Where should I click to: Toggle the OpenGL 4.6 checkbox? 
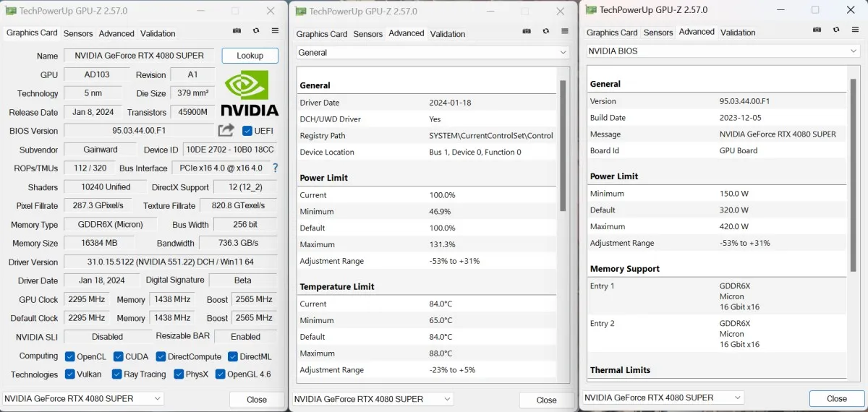tap(220, 374)
